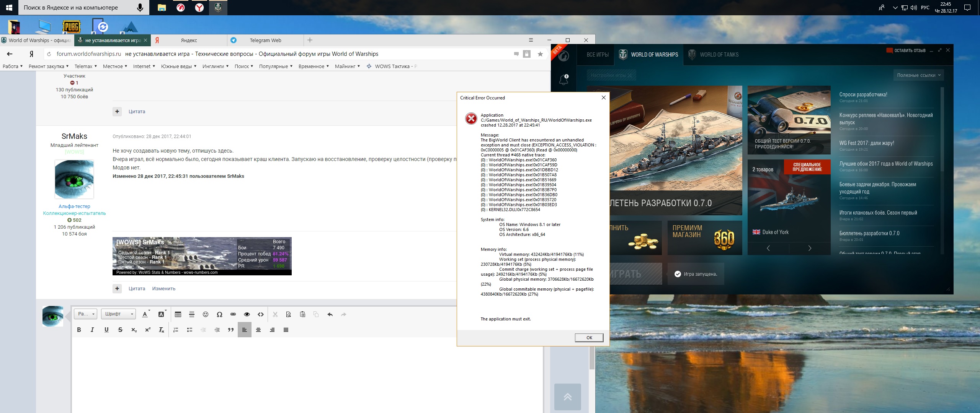This screenshot has width=980, height=413.
Task: Justify the reply text
Action: pos(286,330)
